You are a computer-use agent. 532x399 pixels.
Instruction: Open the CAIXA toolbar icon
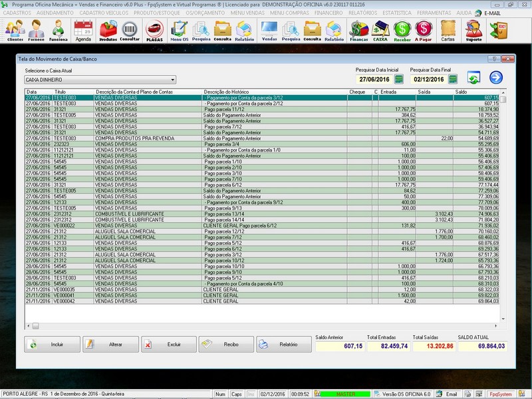[380, 31]
